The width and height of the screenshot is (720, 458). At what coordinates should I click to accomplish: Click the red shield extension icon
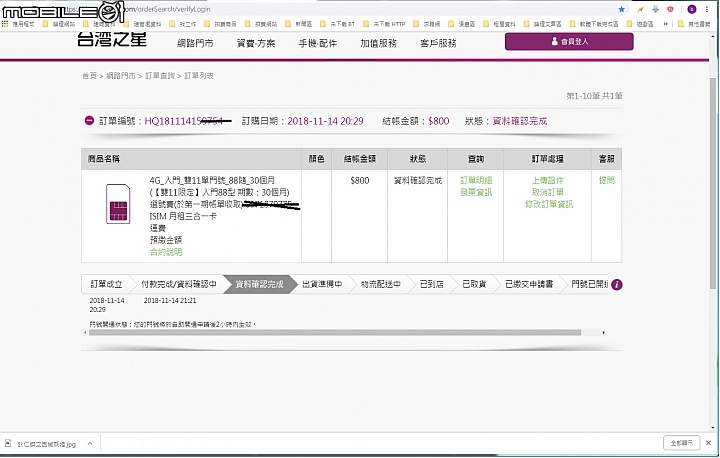point(670,9)
